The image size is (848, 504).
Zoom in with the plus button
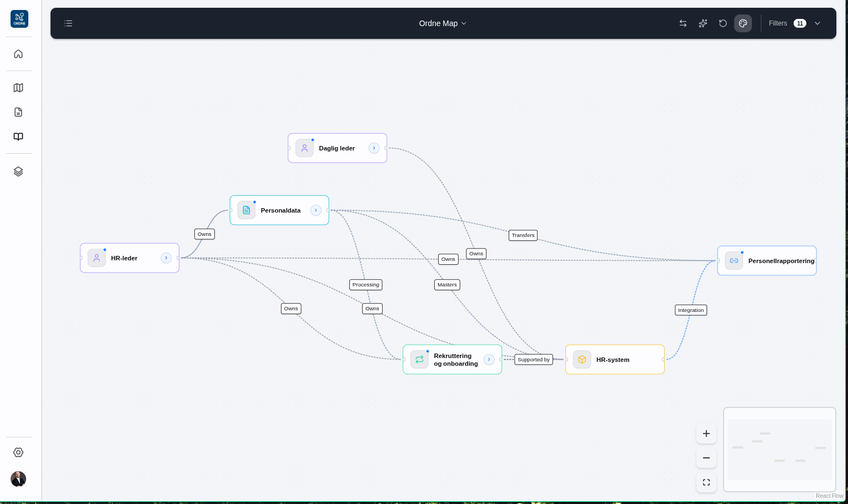[706, 434]
